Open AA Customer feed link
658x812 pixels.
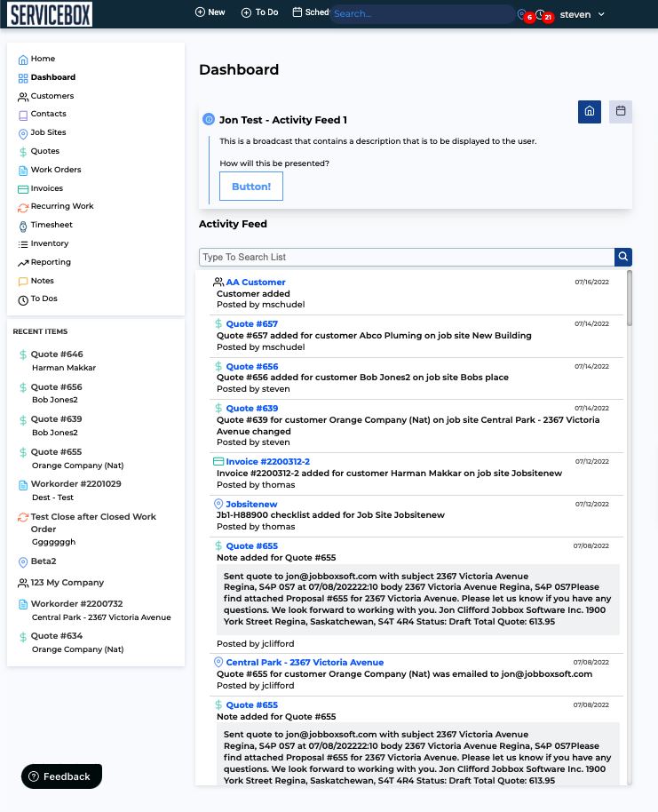pyautogui.click(x=256, y=283)
